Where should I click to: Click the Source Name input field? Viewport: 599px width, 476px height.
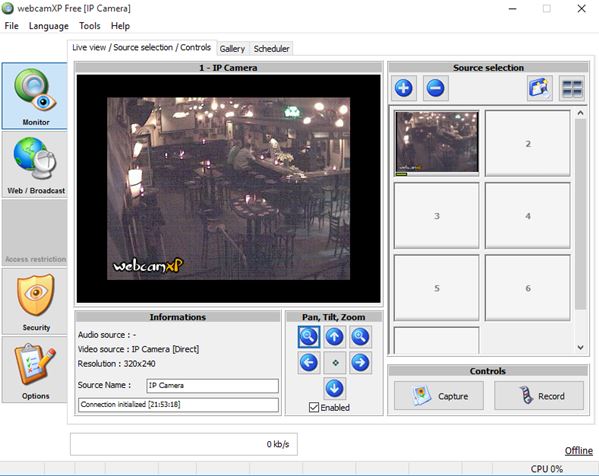tap(213, 385)
